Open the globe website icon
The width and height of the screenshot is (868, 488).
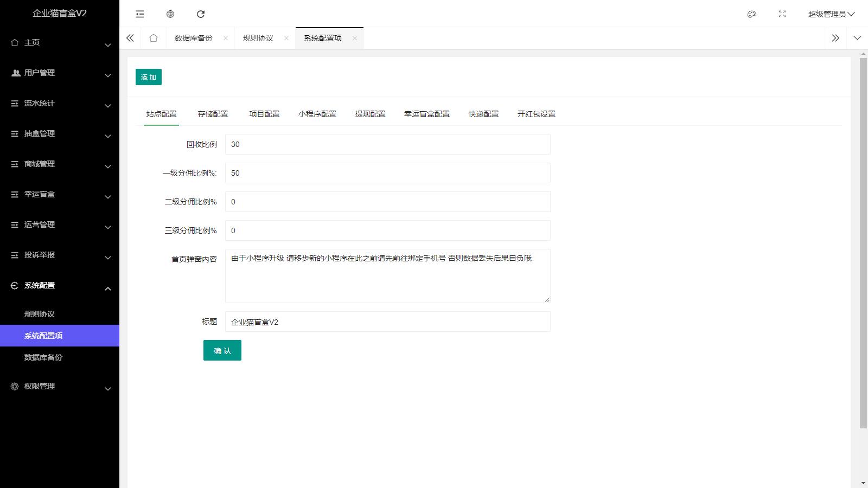(x=170, y=14)
